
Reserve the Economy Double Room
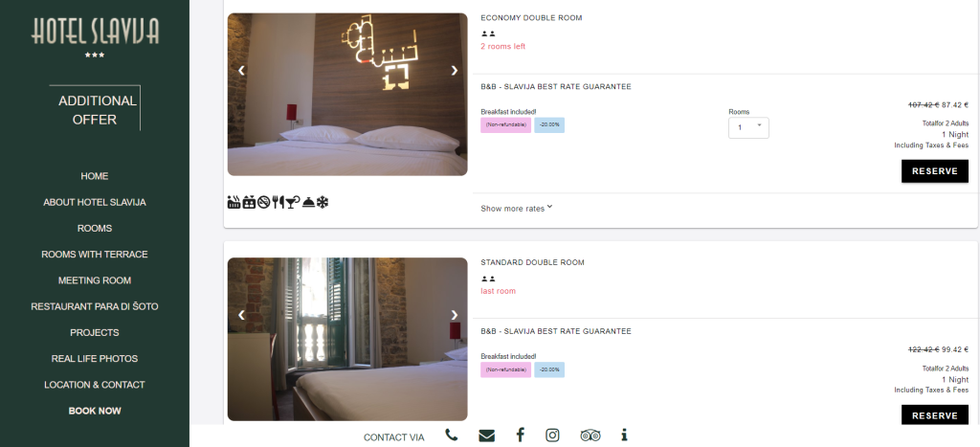pos(934,170)
